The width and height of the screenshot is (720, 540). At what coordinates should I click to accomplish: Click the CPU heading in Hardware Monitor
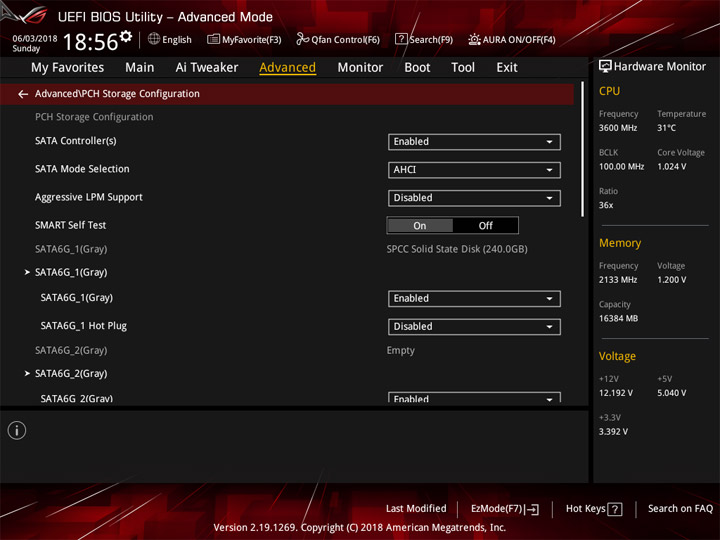pyautogui.click(x=609, y=91)
